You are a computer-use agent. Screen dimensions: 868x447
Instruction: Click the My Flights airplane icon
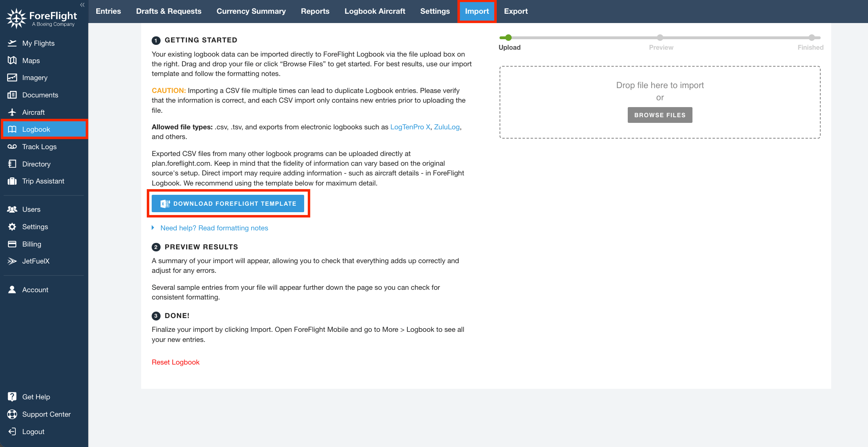pyautogui.click(x=12, y=43)
